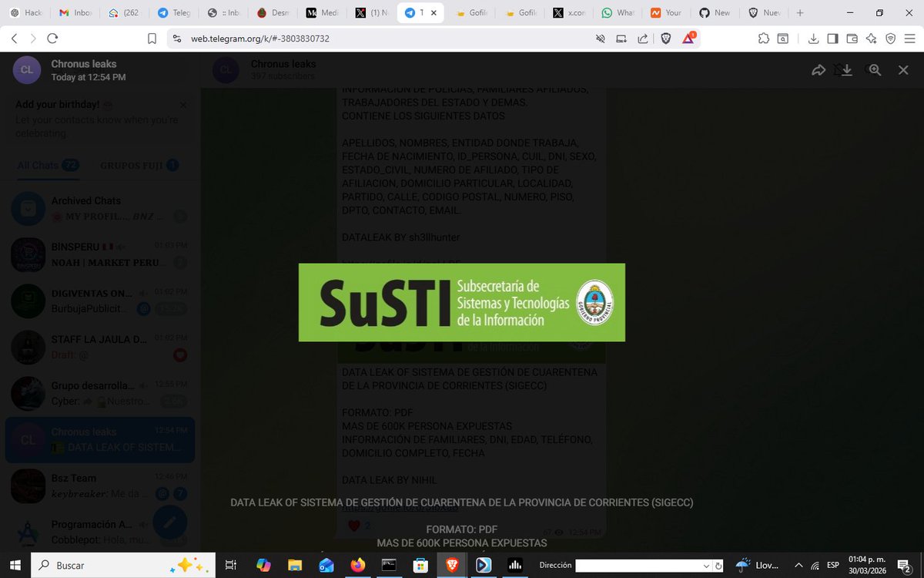Open the notification center icon
The image size is (924, 578).
[905, 565]
